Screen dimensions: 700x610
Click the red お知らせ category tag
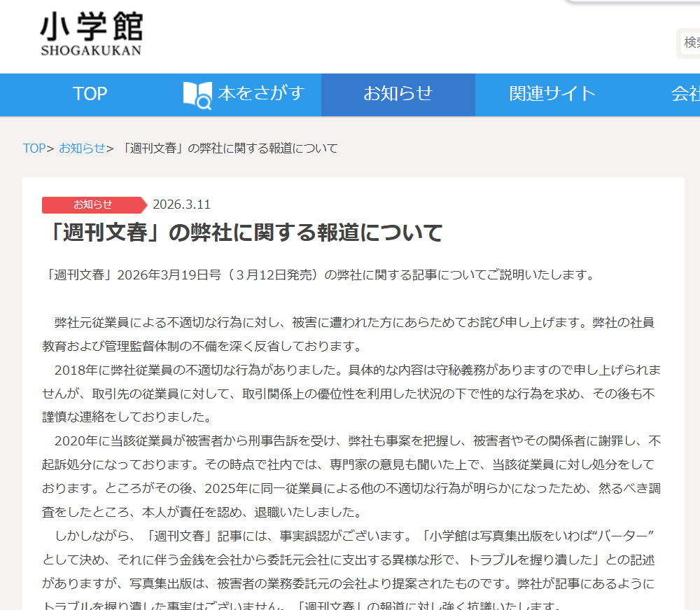(93, 205)
